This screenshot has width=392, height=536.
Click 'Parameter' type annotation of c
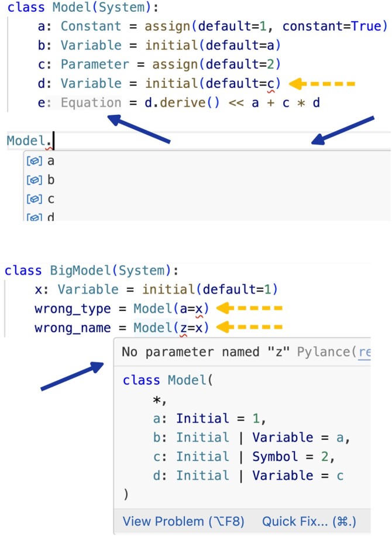(x=95, y=64)
